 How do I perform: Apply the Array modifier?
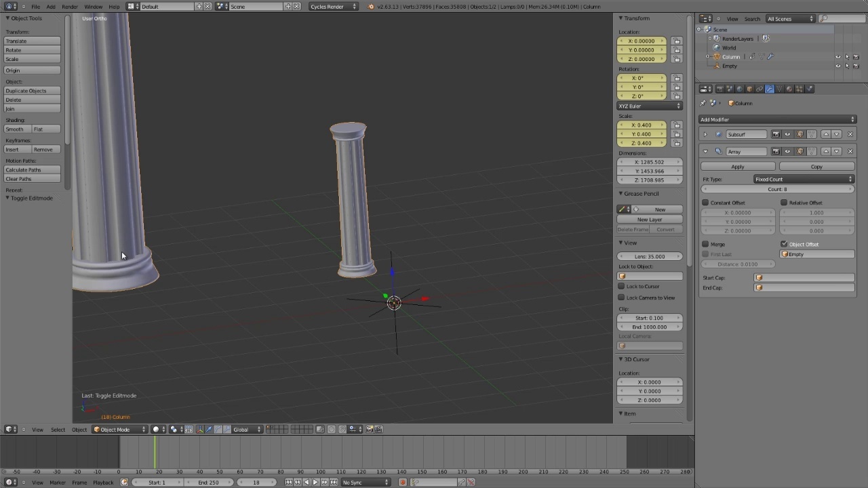click(x=737, y=166)
